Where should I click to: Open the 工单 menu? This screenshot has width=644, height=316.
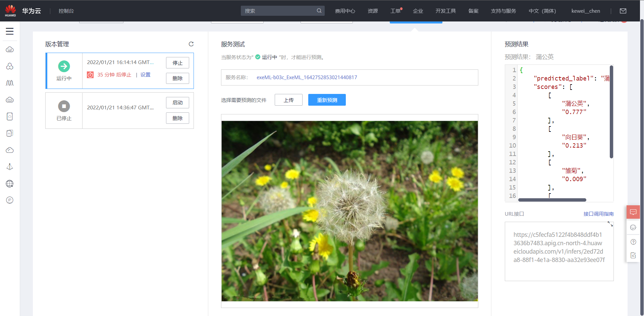click(396, 11)
